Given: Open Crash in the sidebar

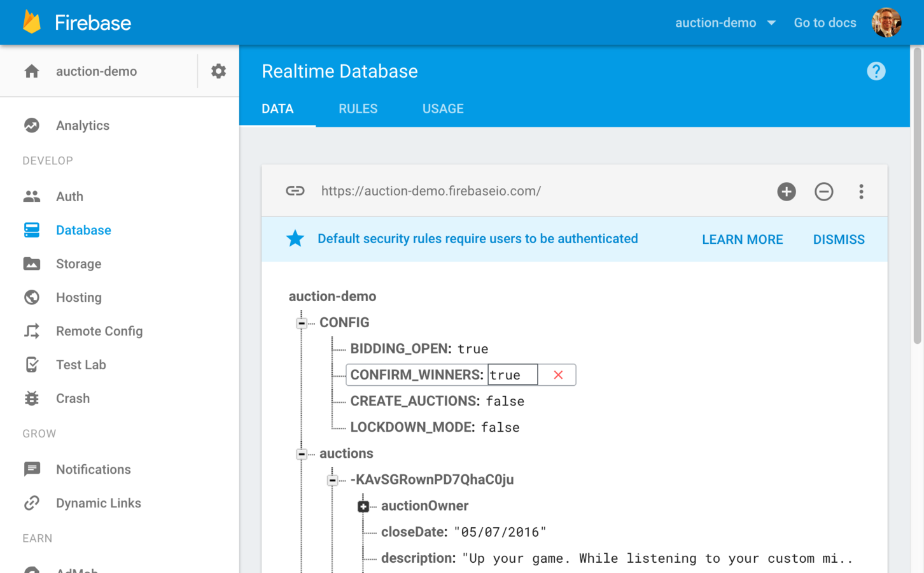Looking at the screenshot, I should pos(73,399).
